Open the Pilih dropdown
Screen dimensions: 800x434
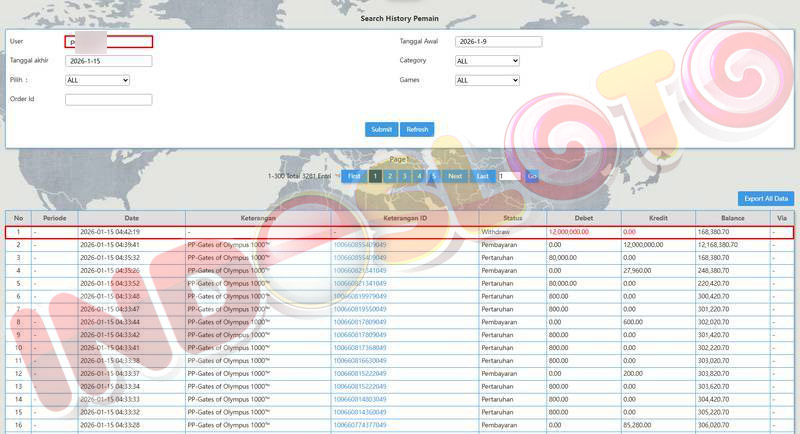click(97, 80)
